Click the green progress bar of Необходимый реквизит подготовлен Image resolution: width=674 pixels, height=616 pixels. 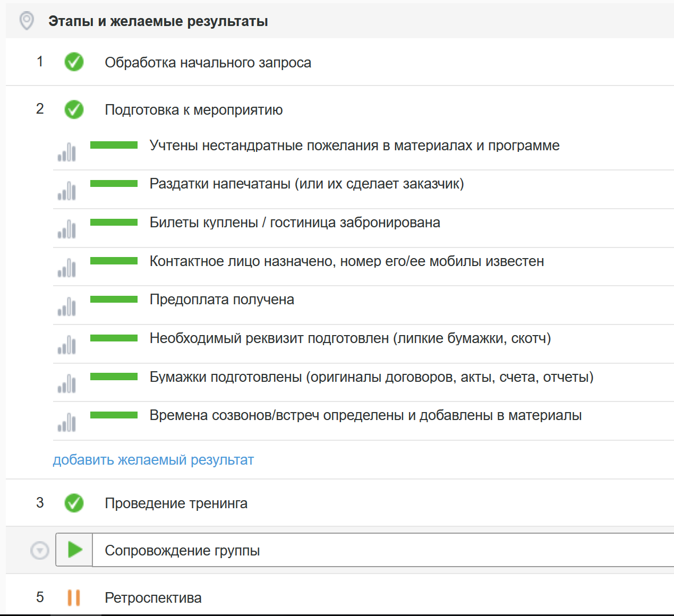tap(114, 338)
